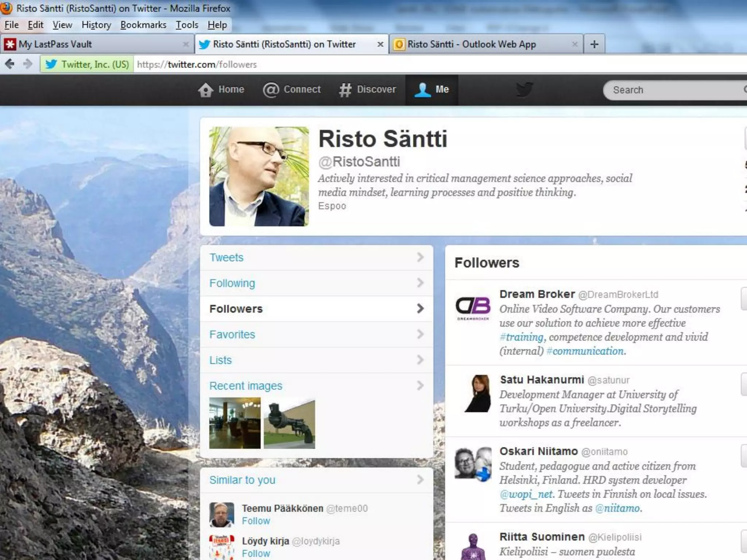This screenshot has height=560, width=747.
Task: Close the Outlook Web App tab
Action: point(575,44)
